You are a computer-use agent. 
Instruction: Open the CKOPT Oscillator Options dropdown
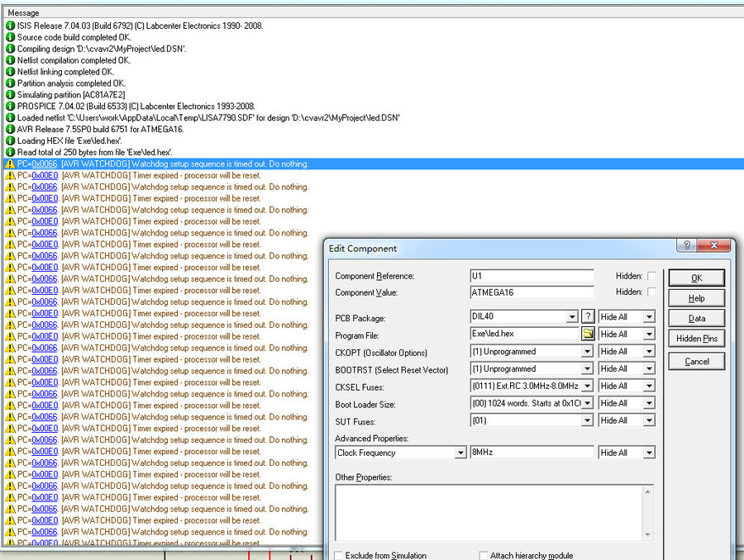587,351
